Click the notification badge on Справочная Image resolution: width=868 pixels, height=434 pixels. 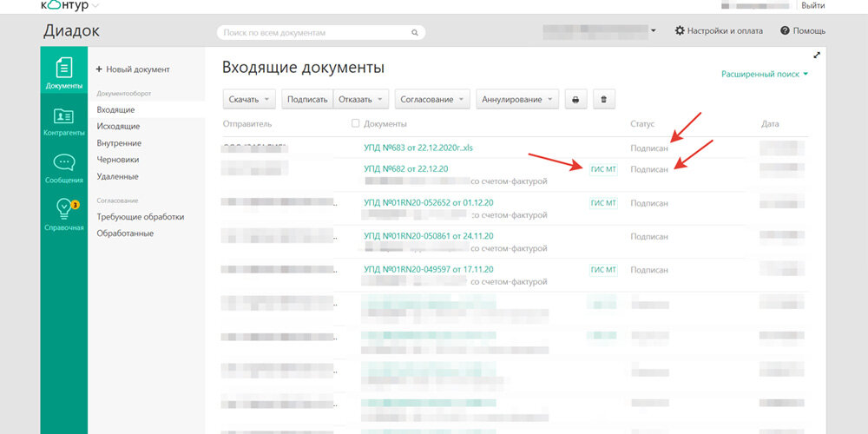(x=76, y=205)
